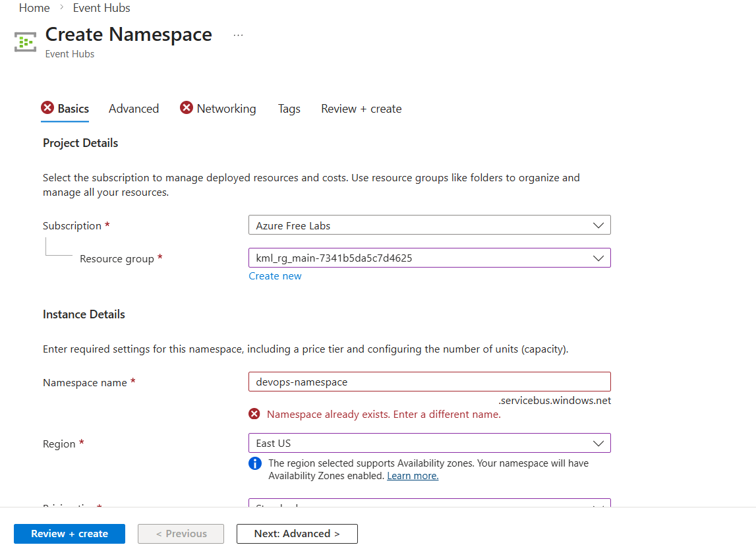Open the Tags tab
This screenshot has width=756, height=549.
pos(289,109)
